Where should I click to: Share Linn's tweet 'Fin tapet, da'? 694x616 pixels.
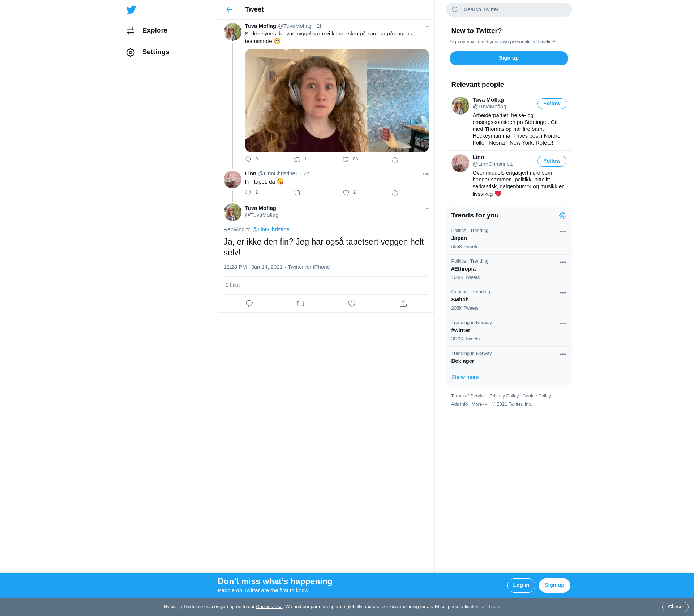tap(395, 193)
